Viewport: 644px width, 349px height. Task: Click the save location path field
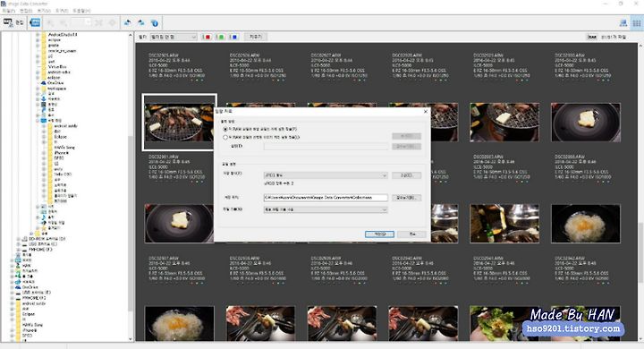[326, 198]
